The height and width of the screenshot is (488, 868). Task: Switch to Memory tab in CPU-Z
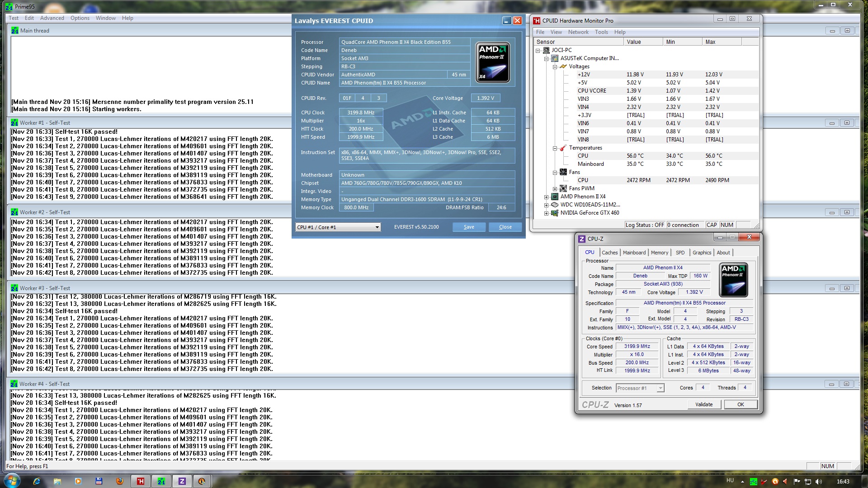[x=660, y=253]
